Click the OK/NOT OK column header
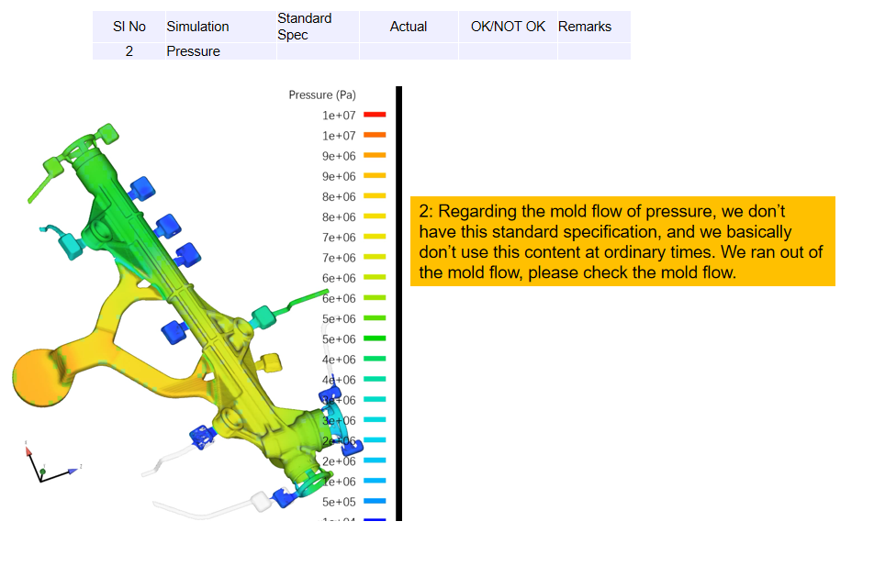874x588 pixels. [508, 27]
